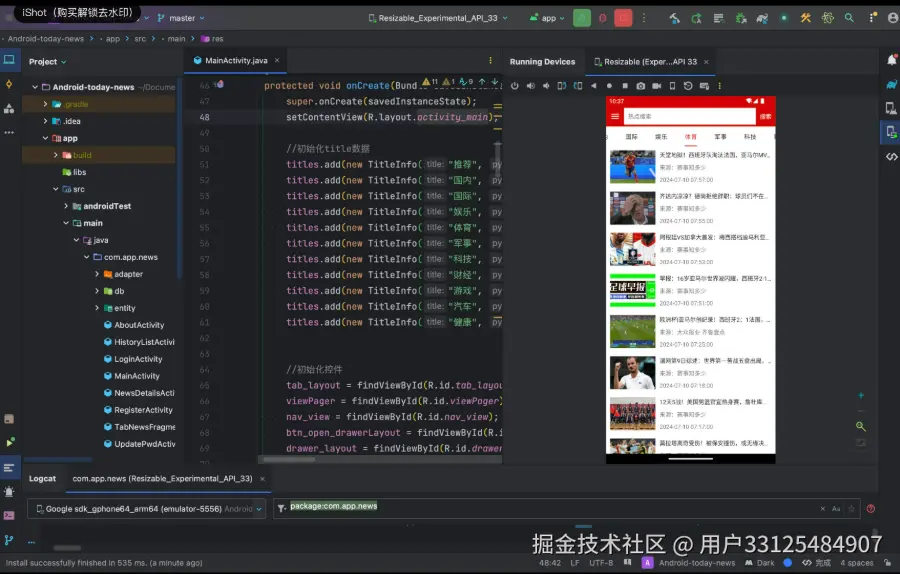Expand the adapter package
900x574 pixels.
[x=96, y=274]
